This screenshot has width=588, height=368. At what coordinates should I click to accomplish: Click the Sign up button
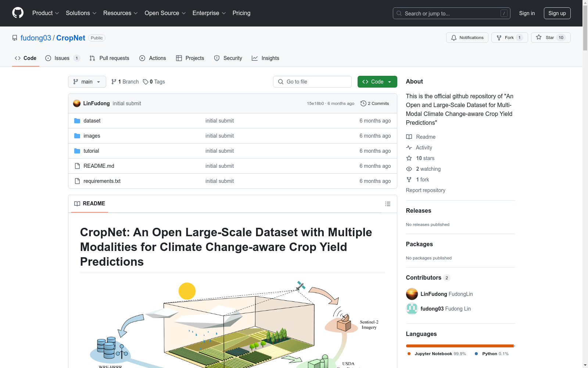pyautogui.click(x=557, y=13)
